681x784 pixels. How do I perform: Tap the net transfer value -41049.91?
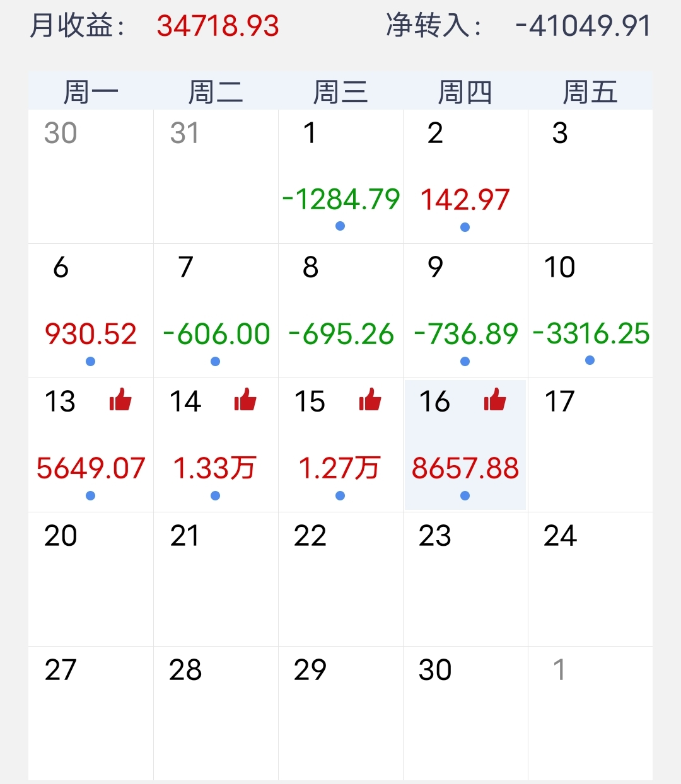click(x=583, y=26)
